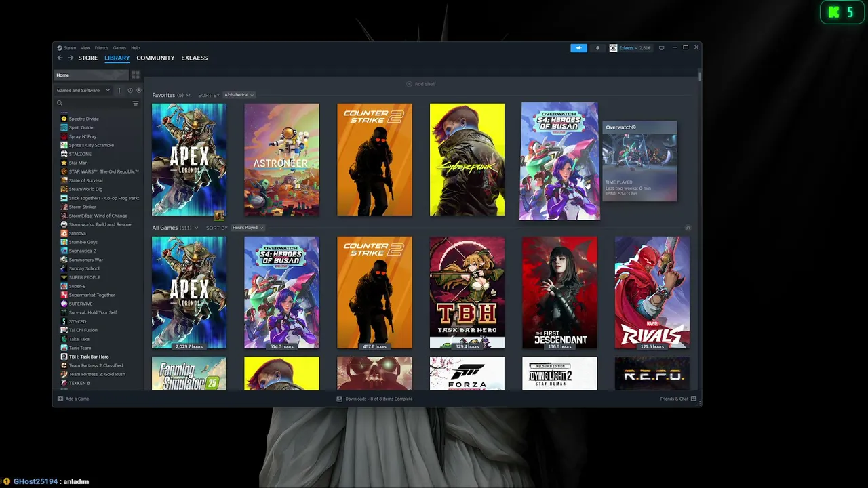The image size is (868, 488).
Task: Open the Alphabetical sort dropdown
Action: coord(239,95)
